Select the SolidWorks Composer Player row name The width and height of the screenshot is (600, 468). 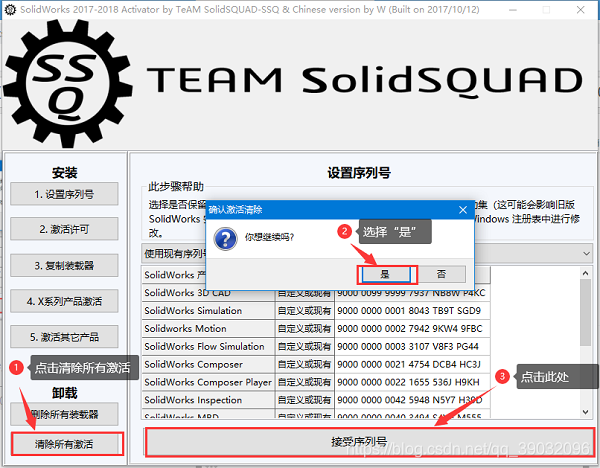point(208,382)
